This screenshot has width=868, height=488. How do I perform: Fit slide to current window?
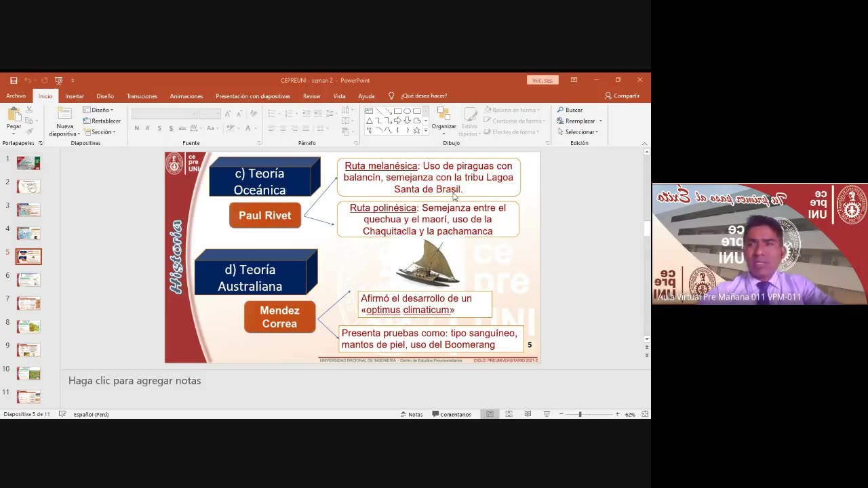click(645, 414)
